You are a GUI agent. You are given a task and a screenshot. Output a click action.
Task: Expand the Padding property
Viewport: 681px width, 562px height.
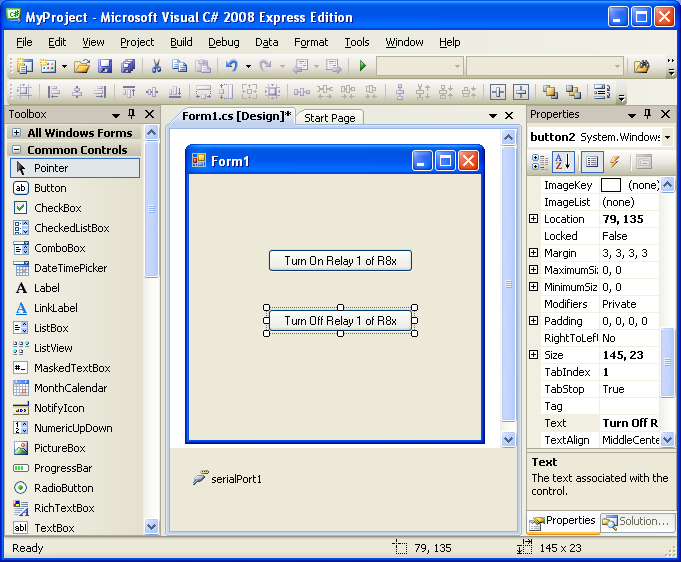[533, 321]
